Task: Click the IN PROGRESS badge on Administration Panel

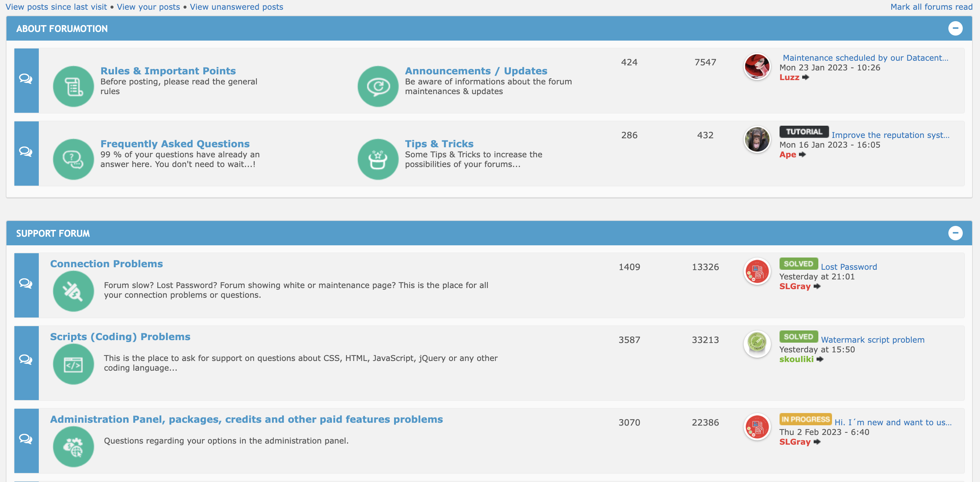Action: [x=806, y=419]
